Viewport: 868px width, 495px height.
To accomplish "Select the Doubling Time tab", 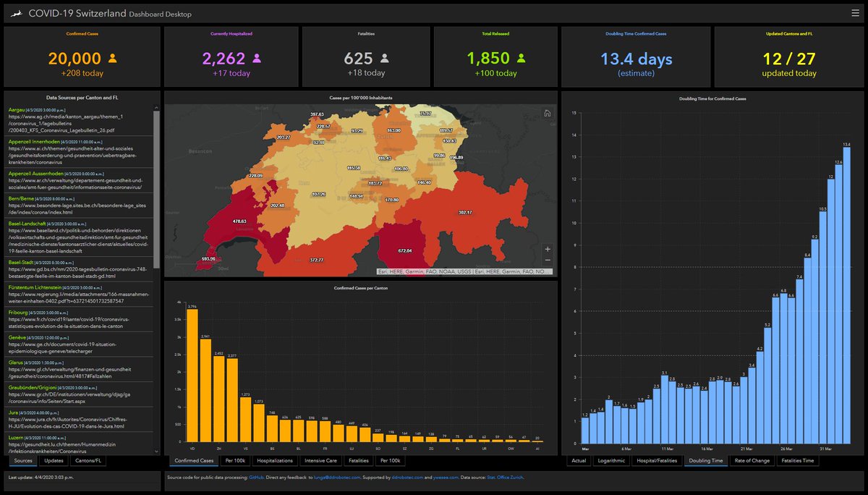I will [x=706, y=460].
